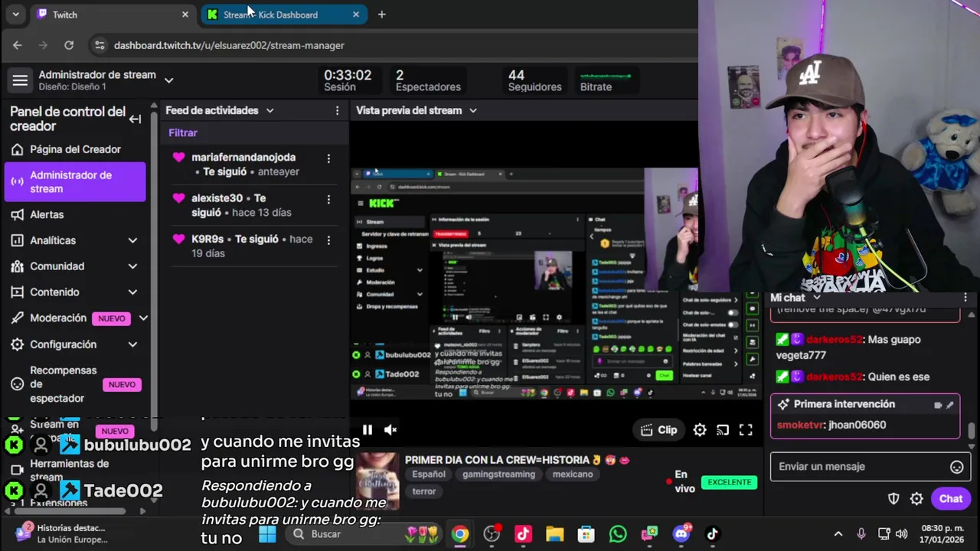
Task: Open options for mariafernandanojoda follow event
Action: pos(328,158)
